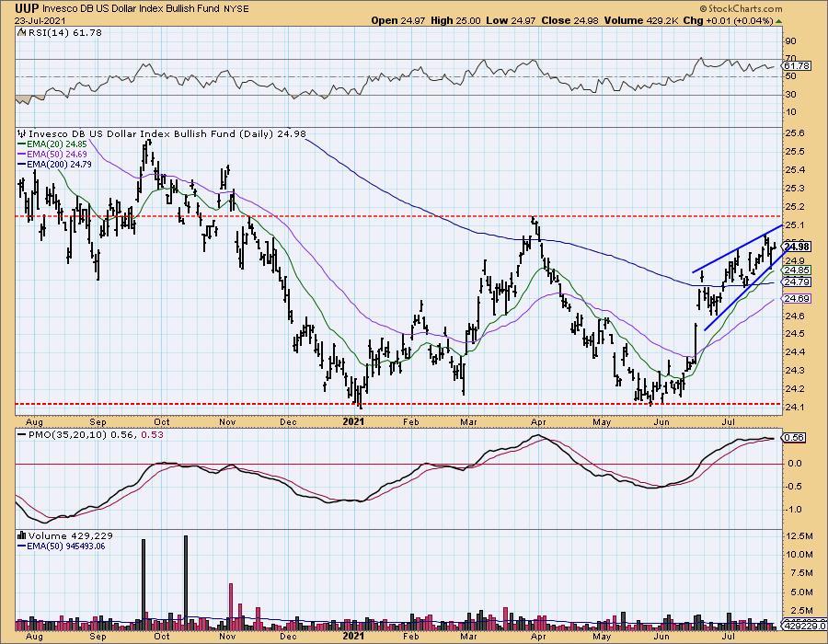Click the PMO(35,20,10) indicator label
Screen dimensions: 828x644
click(x=90, y=435)
